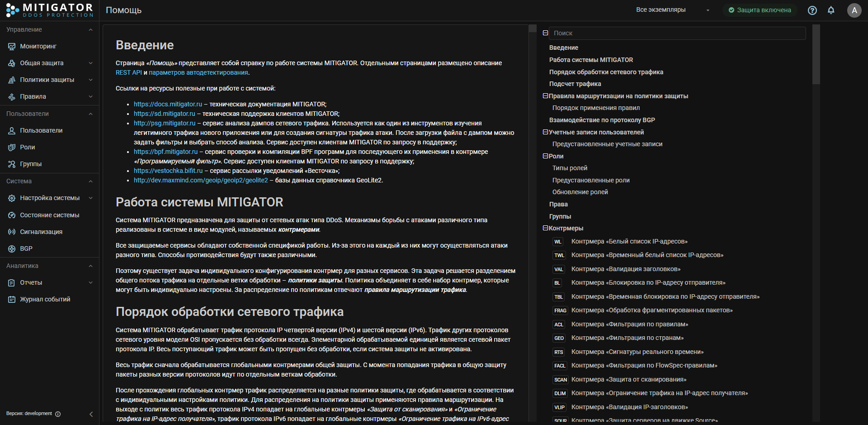Click the Роли sidebar icon
868x425 pixels.
pyautogui.click(x=12, y=147)
